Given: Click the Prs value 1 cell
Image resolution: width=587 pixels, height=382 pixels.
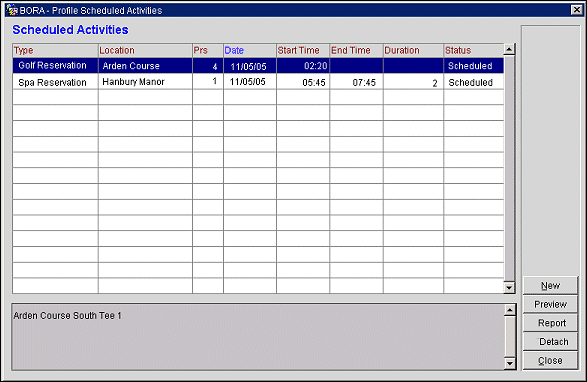Looking at the screenshot, I should [x=208, y=82].
